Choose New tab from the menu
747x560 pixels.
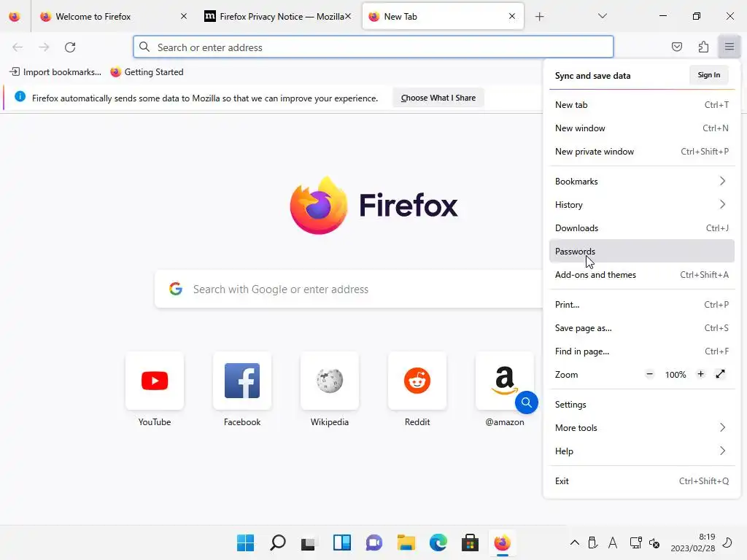pyautogui.click(x=642, y=105)
